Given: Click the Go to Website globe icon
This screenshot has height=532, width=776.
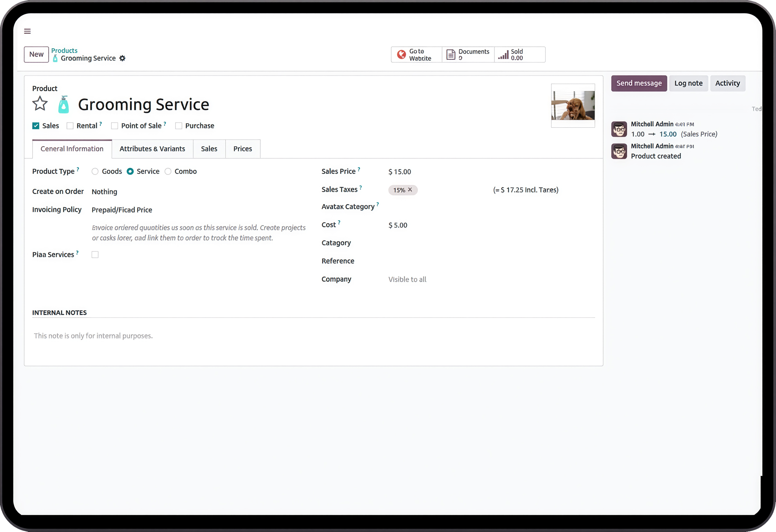Looking at the screenshot, I should 401,54.
